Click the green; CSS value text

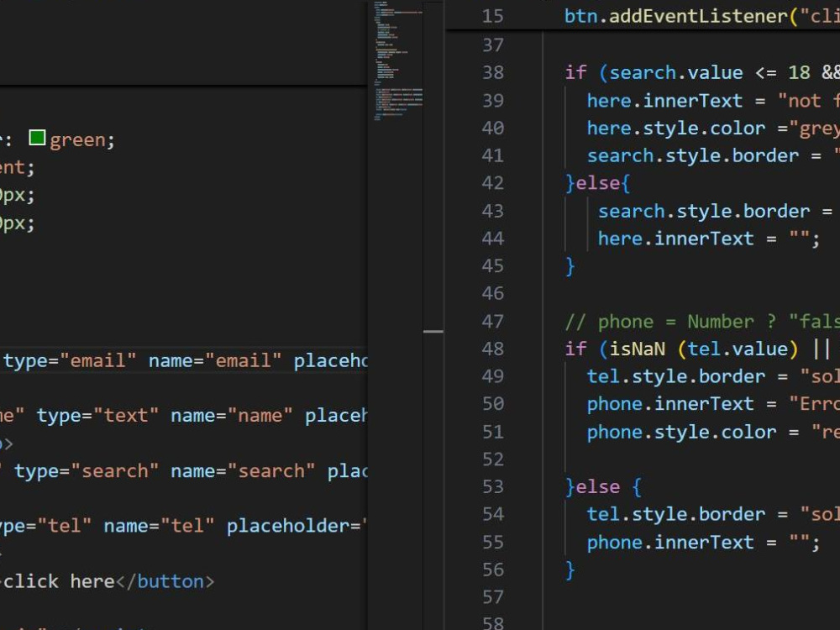(82, 139)
